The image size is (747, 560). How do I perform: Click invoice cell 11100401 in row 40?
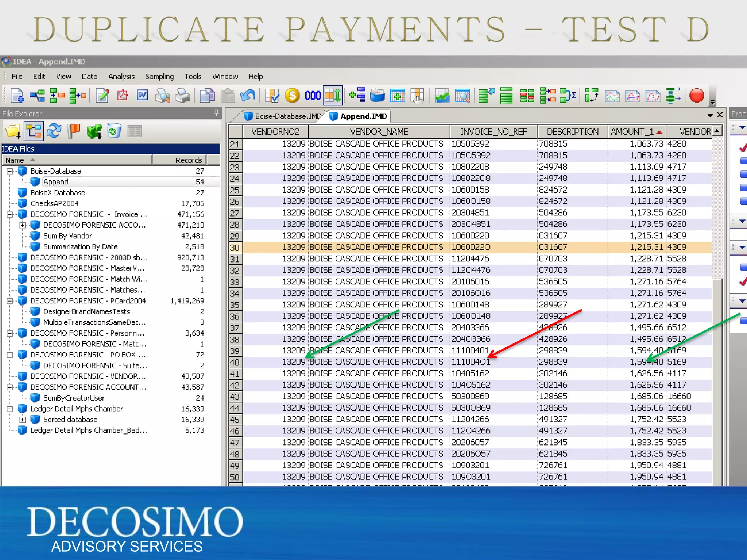[494, 362]
